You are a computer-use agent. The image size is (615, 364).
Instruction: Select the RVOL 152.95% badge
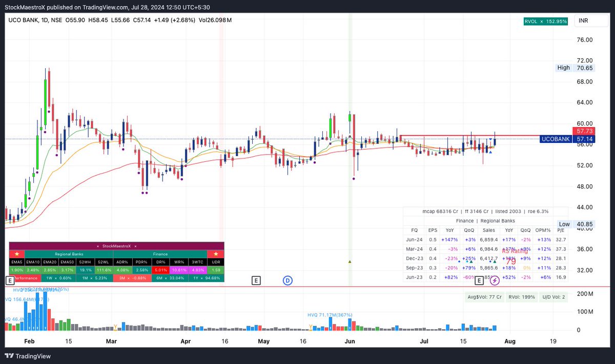tap(545, 21)
